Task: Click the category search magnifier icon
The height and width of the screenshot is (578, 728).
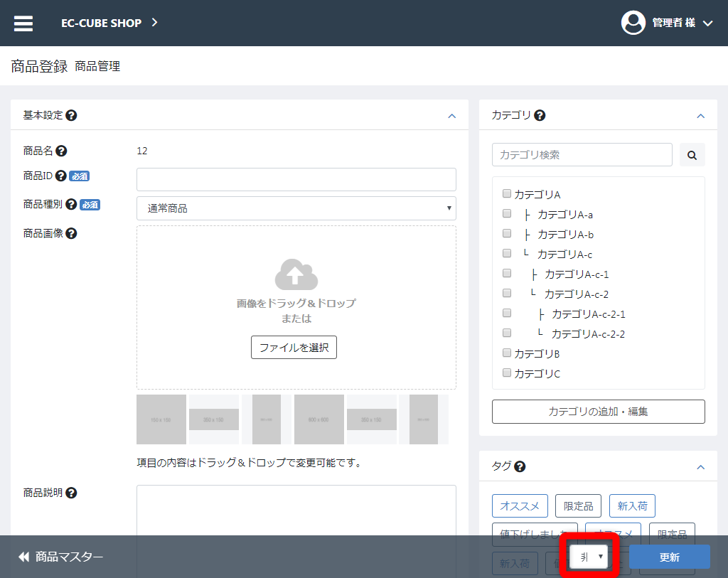Action: (x=692, y=154)
